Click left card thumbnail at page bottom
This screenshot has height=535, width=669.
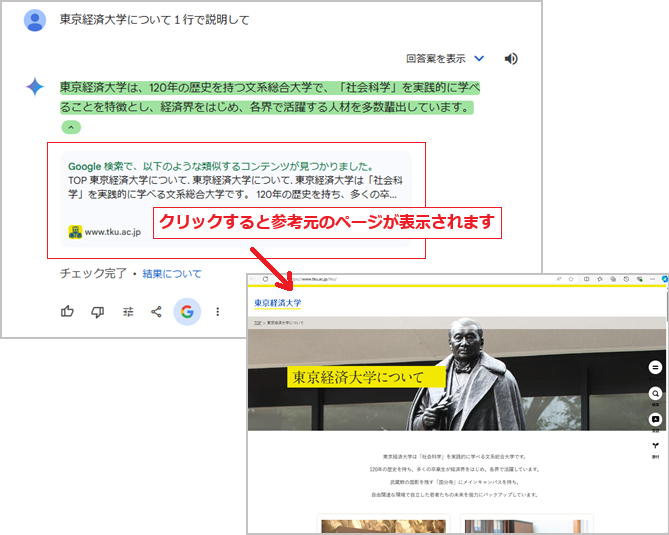tap(383, 526)
